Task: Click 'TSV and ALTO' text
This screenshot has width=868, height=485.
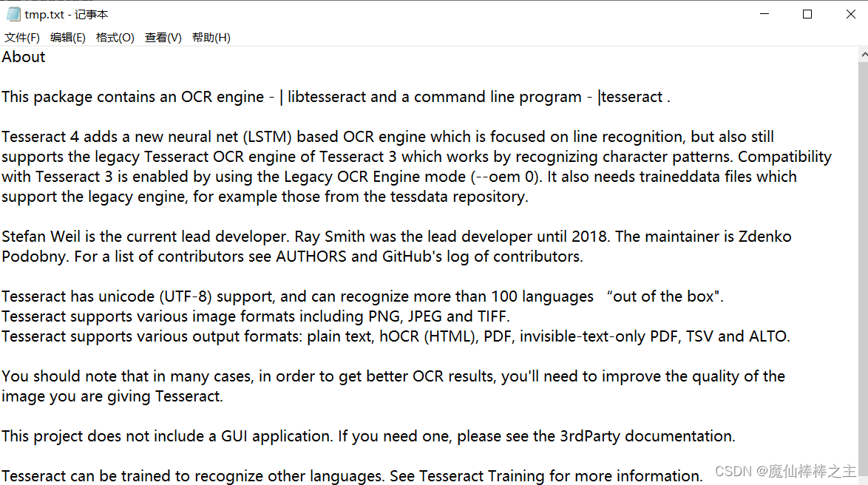Action: (736, 336)
